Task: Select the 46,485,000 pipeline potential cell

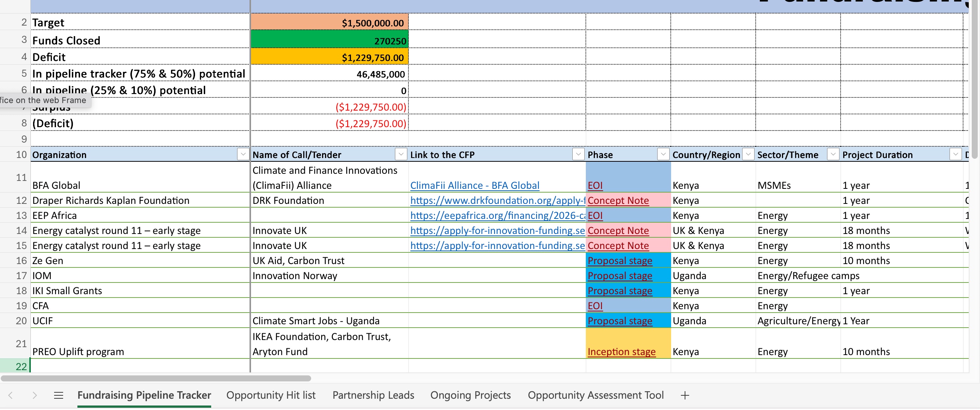Action: [x=330, y=73]
